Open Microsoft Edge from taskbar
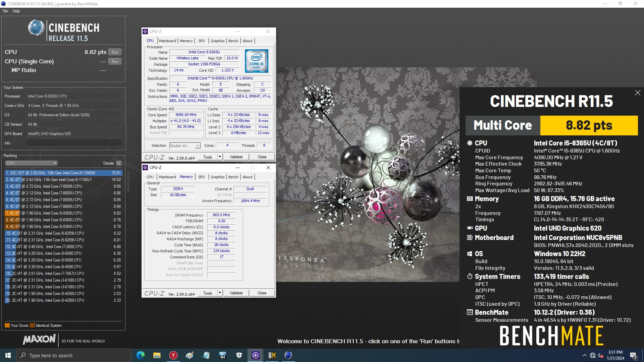Image resolution: width=644 pixels, height=362 pixels. (141, 355)
